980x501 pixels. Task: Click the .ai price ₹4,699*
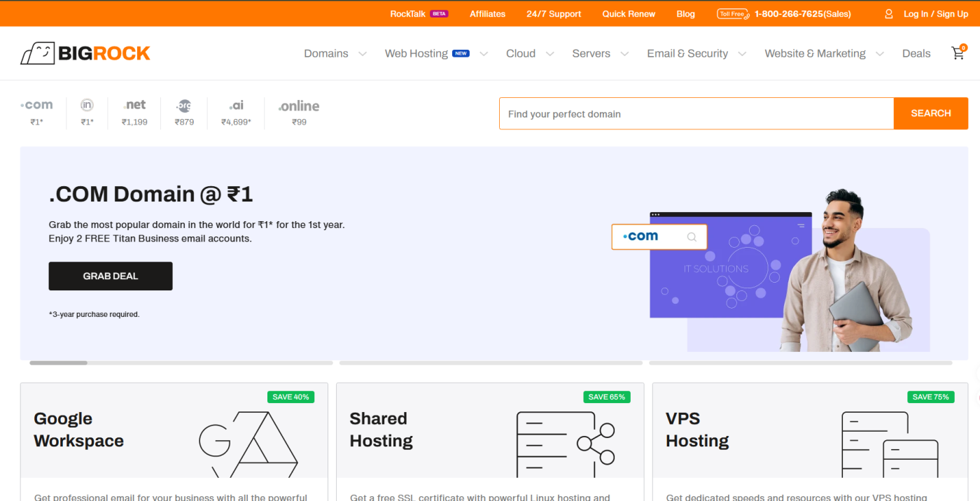236,122
